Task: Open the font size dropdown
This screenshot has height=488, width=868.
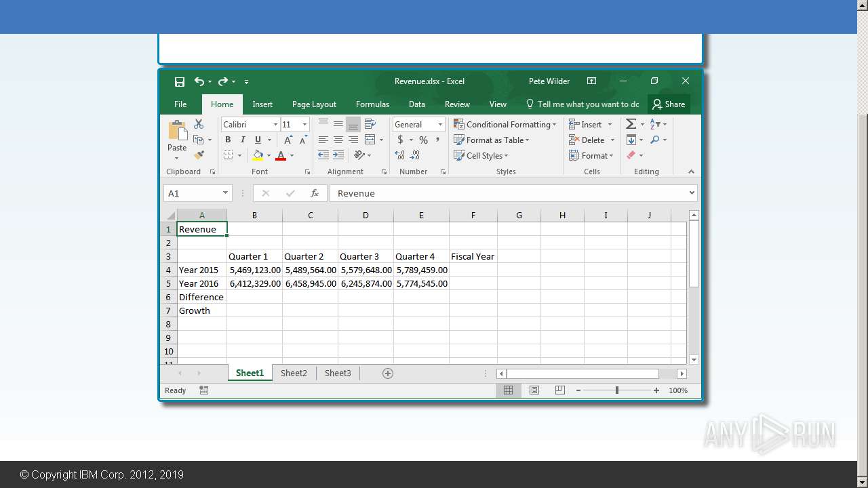Action: 304,125
